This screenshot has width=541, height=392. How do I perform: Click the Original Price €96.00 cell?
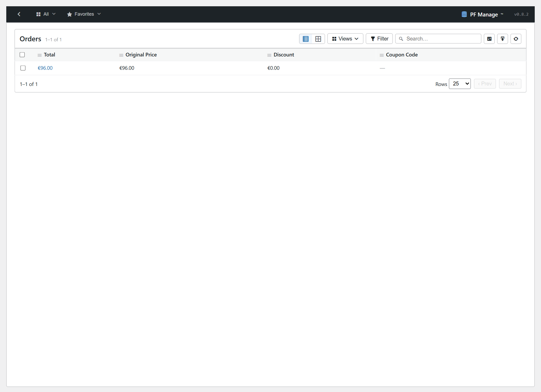point(127,68)
